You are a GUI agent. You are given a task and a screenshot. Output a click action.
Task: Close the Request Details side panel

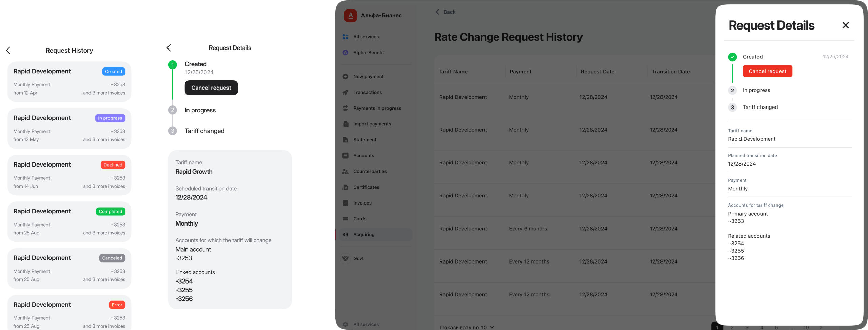tap(846, 25)
